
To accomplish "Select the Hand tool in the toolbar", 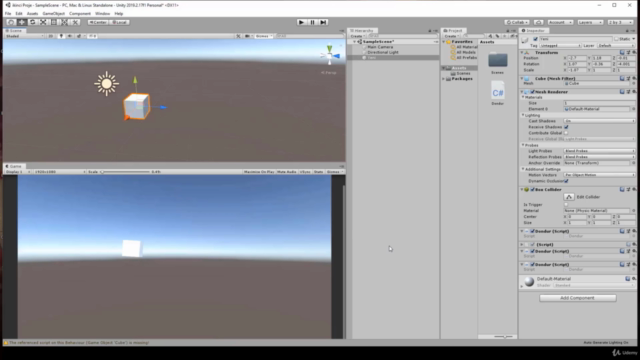I will [x=11, y=22].
